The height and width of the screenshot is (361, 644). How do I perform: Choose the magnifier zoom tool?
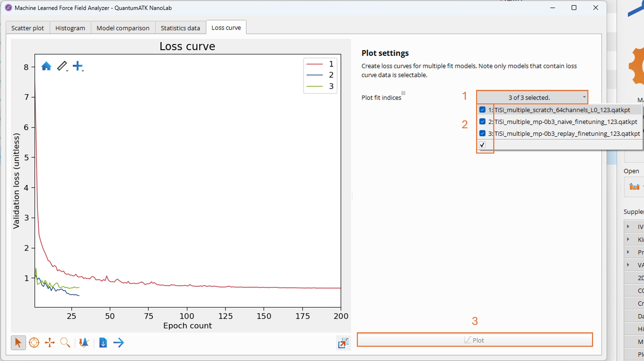coord(65,343)
